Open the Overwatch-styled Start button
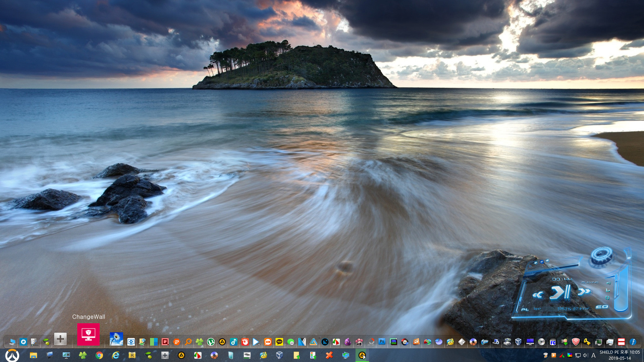 12,355
